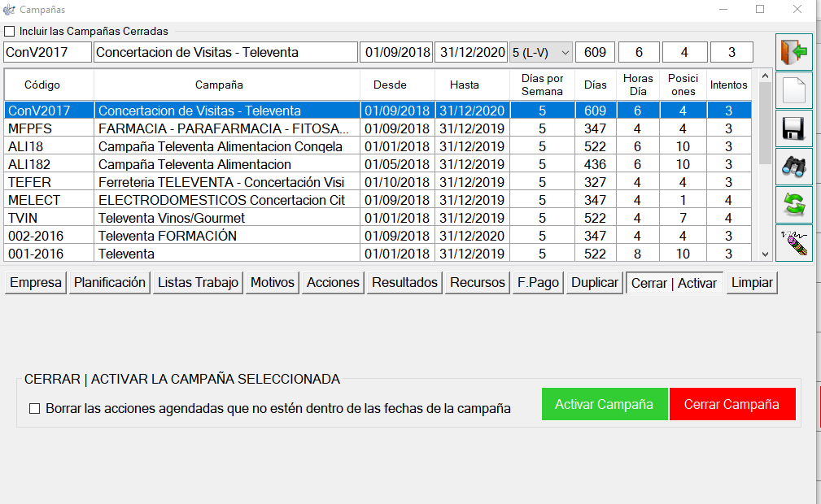Go to the Acciones tab
Viewport: 821px width, 504px height.
(333, 283)
